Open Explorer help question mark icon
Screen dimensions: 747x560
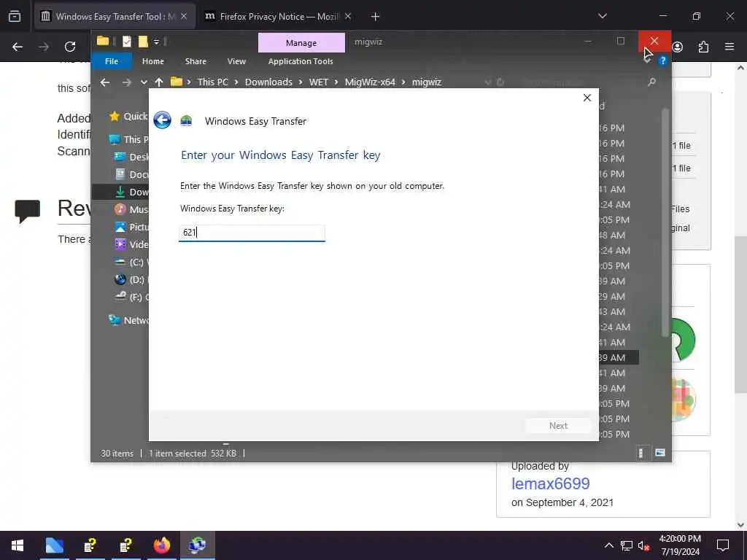point(662,61)
